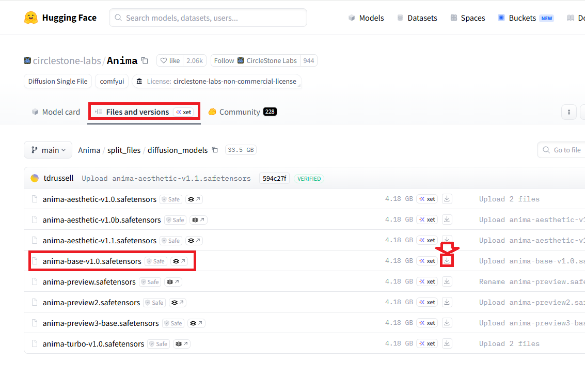Open the Community tab

tap(243, 112)
